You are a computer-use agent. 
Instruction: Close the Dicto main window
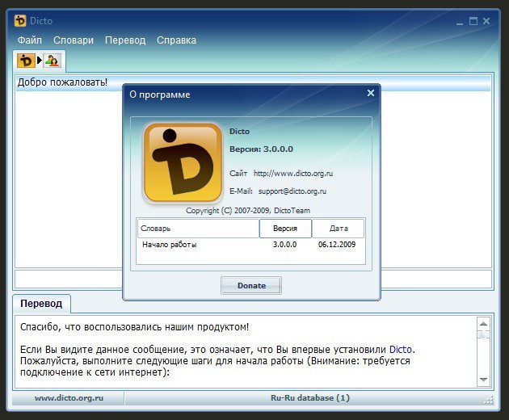coord(486,21)
